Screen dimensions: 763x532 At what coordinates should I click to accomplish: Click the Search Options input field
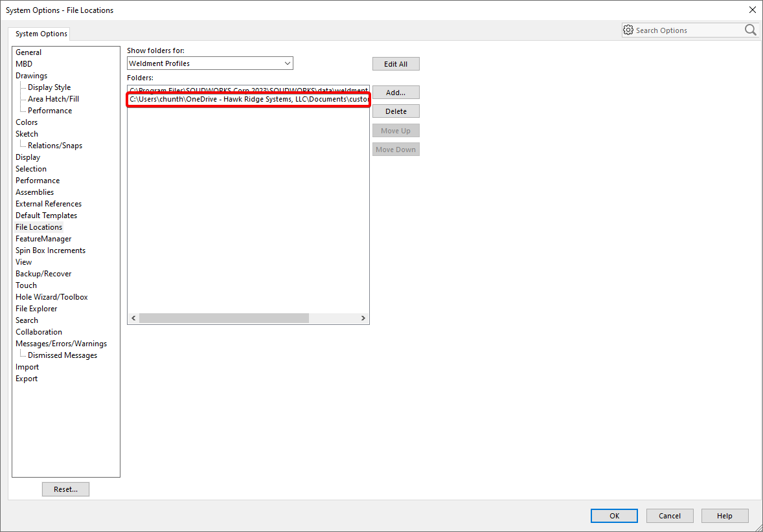(689, 30)
